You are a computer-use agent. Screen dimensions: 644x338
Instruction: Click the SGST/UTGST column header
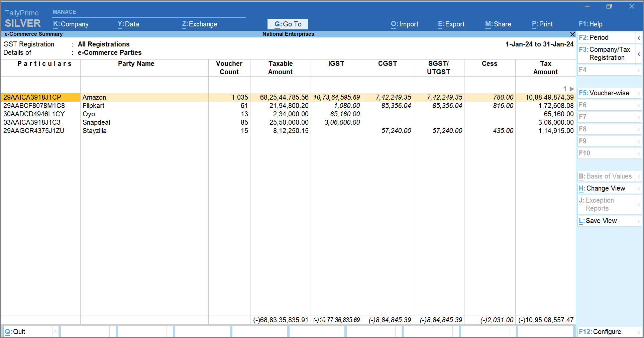[x=438, y=68]
